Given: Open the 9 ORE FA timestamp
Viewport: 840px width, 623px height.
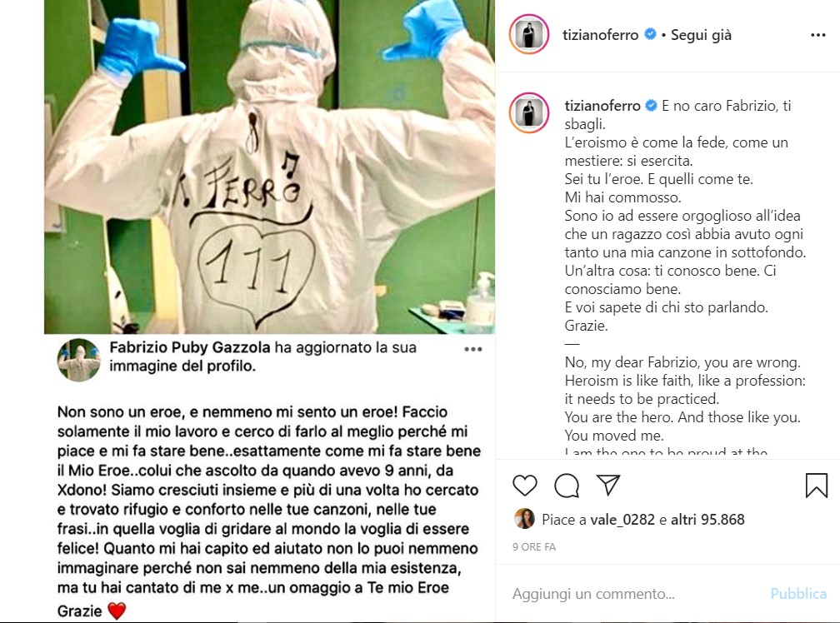Looking at the screenshot, I should pyautogui.click(x=534, y=547).
